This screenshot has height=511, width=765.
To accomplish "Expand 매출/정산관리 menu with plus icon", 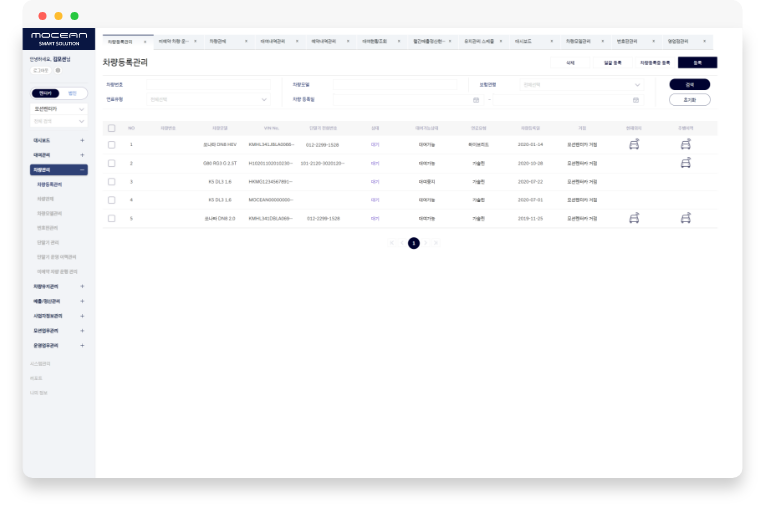I will pyautogui.click(x=82, y=301).
